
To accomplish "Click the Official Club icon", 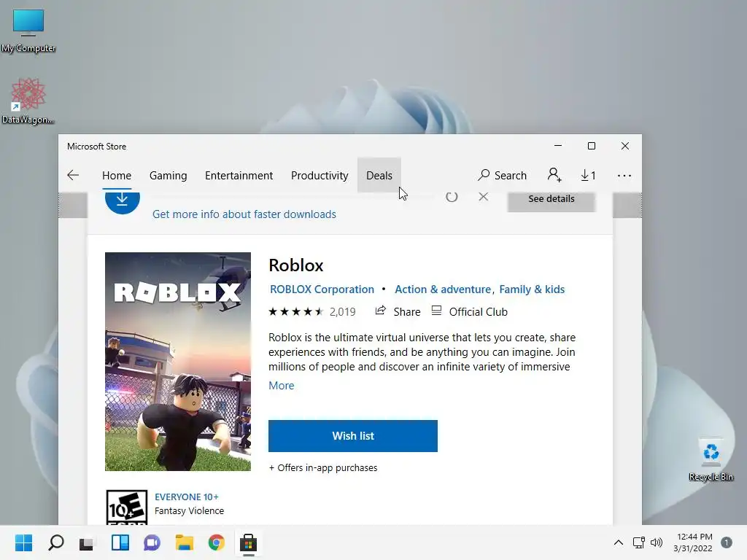I will [x=436, y=311].
